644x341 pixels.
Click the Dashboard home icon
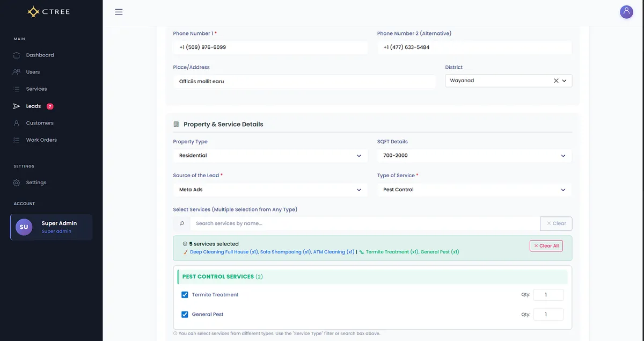coord(17,55)
